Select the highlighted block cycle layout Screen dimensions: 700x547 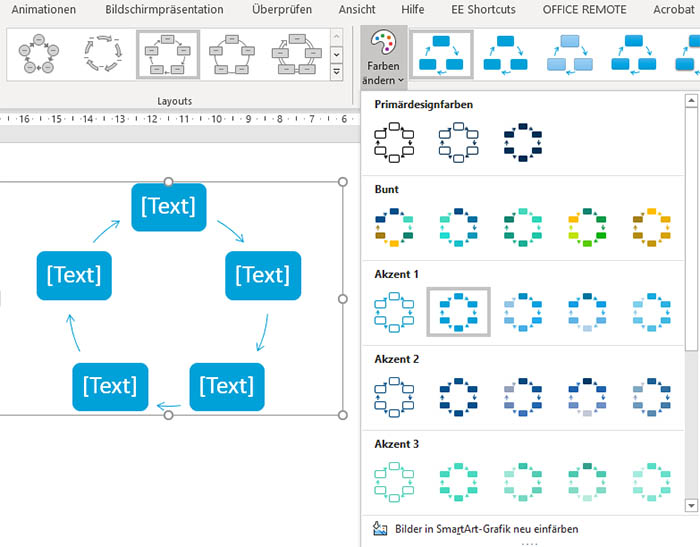pos(168,54)
